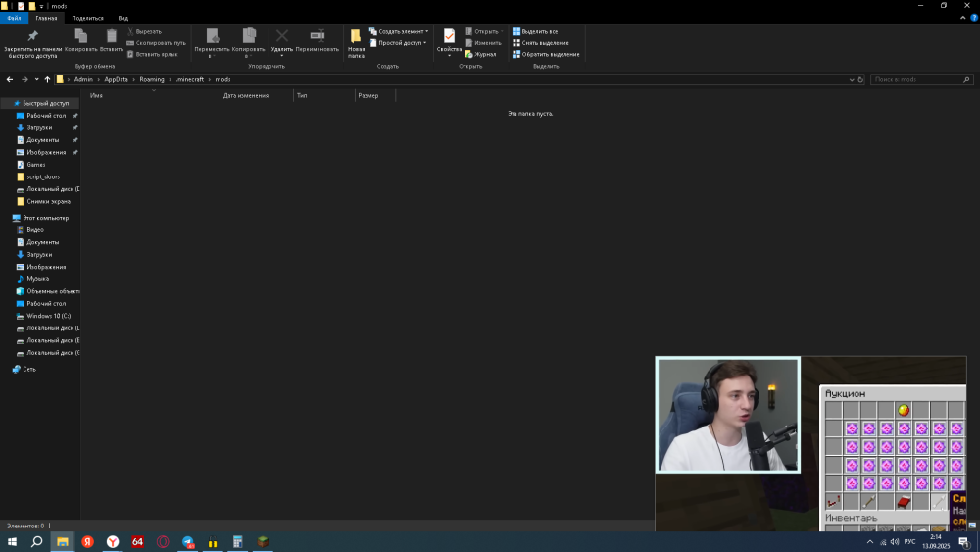This screenshot has width=980, height=552.
Task: Click the Copy ribbon icon
Action: pos(80,40)
